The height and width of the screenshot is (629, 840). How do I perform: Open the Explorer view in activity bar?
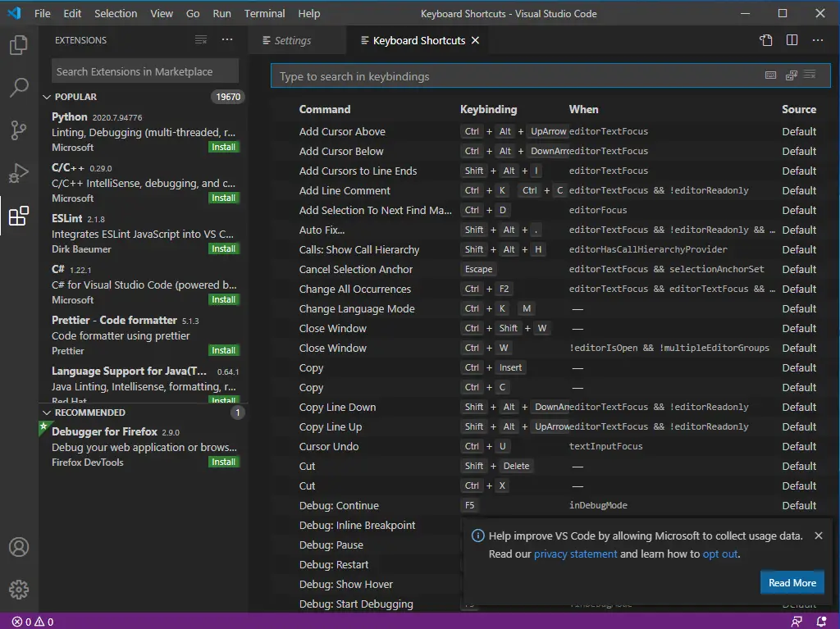click(x=19, y=45)
